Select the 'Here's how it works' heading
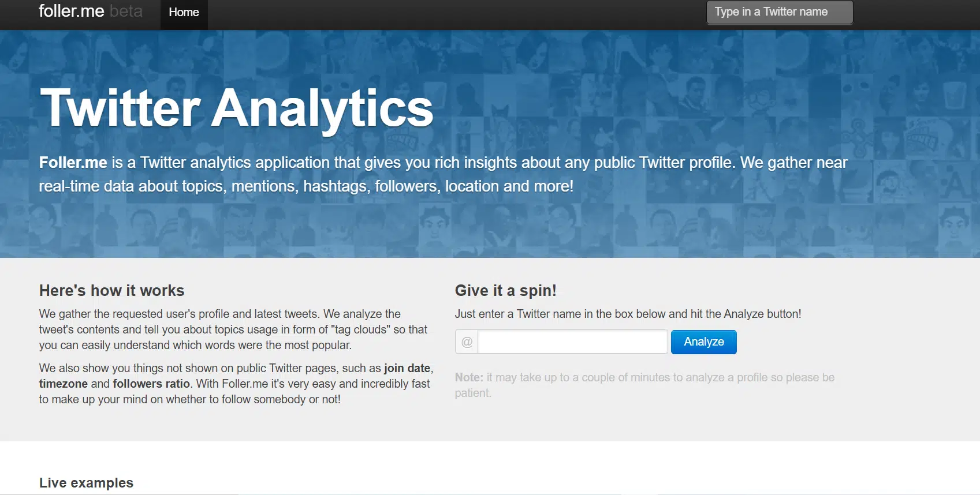980x495 pixels. coord(112,290)
